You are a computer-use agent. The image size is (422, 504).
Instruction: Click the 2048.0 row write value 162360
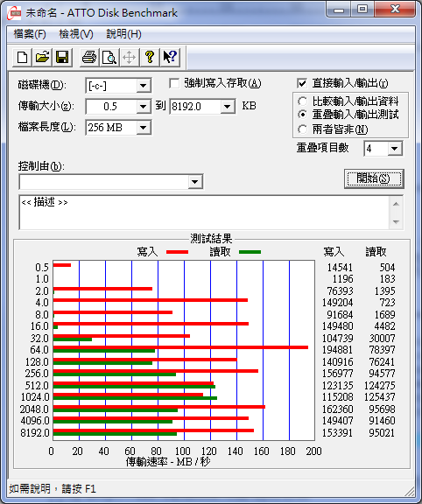point(337,409)
